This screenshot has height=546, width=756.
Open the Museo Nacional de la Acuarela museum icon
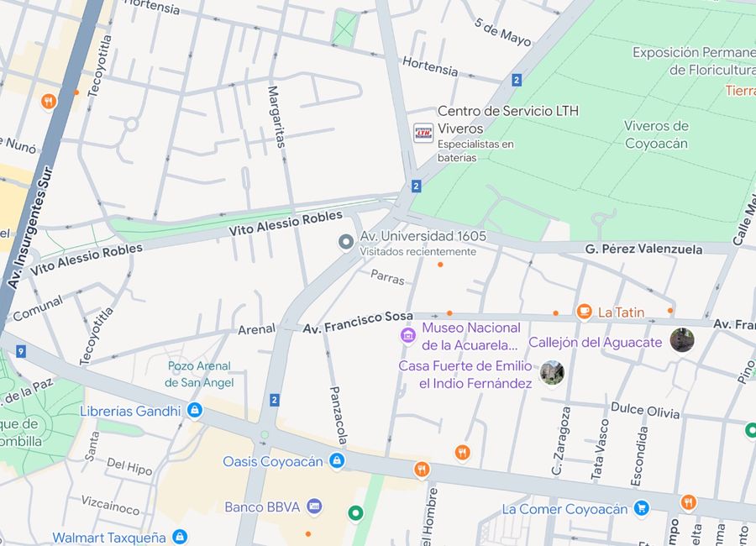408,334
